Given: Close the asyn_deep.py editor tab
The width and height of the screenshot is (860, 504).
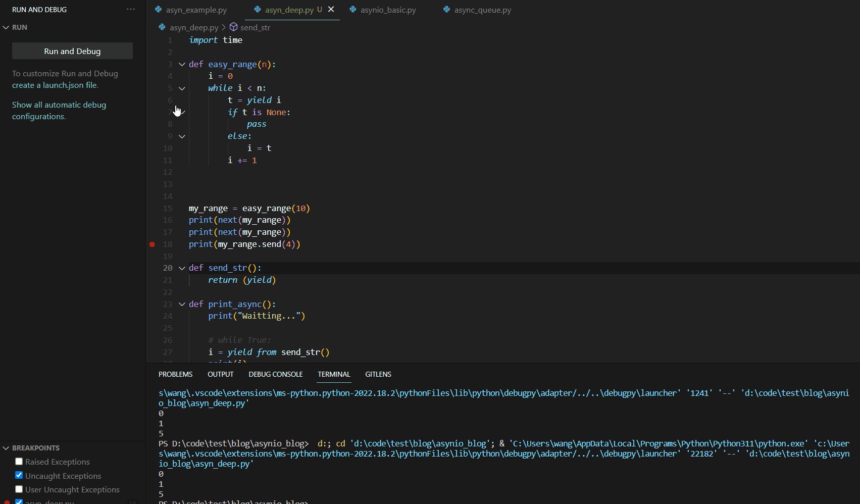Looking at the screenshot, I should pos(331,9).
